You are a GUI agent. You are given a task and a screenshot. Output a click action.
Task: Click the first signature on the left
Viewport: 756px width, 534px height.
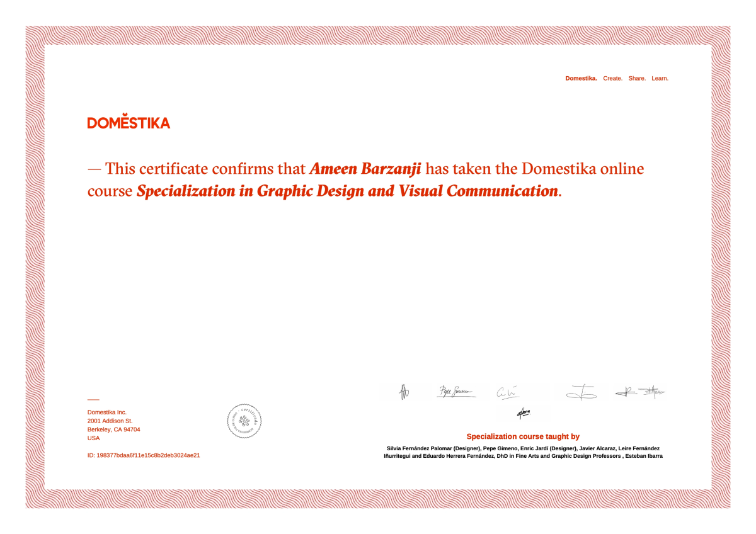404,392
